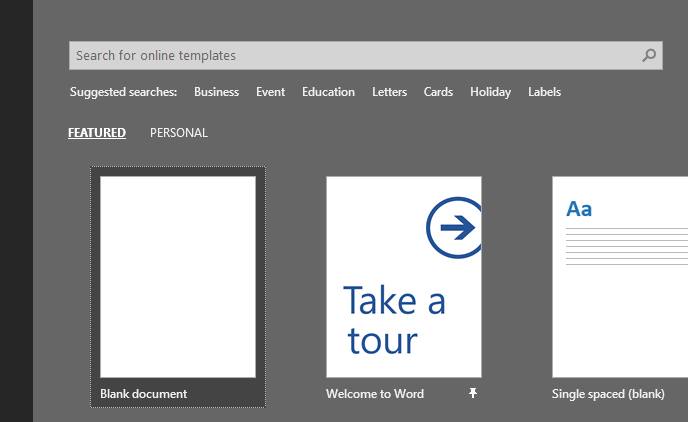Browse the Cards suggested search
The width and height of the screenshot is (688, 422).
pos(438,92)
